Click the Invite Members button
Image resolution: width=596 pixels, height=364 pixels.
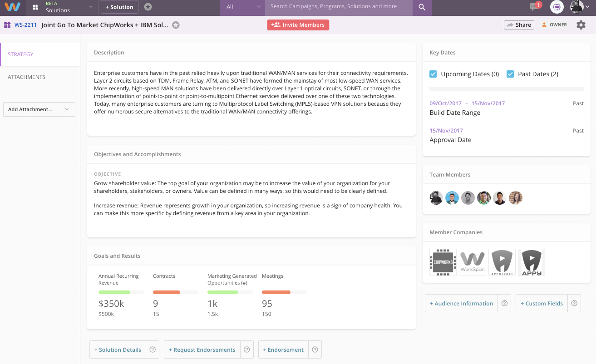(298, 25)
